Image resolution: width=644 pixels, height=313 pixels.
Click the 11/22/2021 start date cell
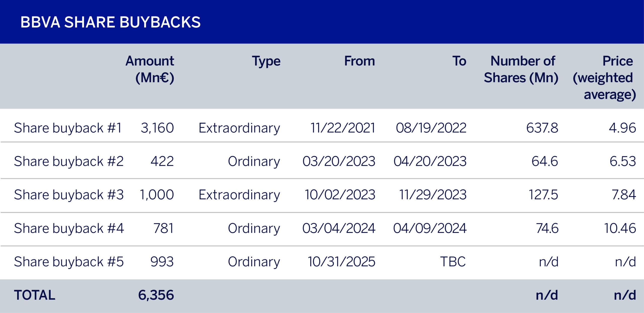coord(343,128)
